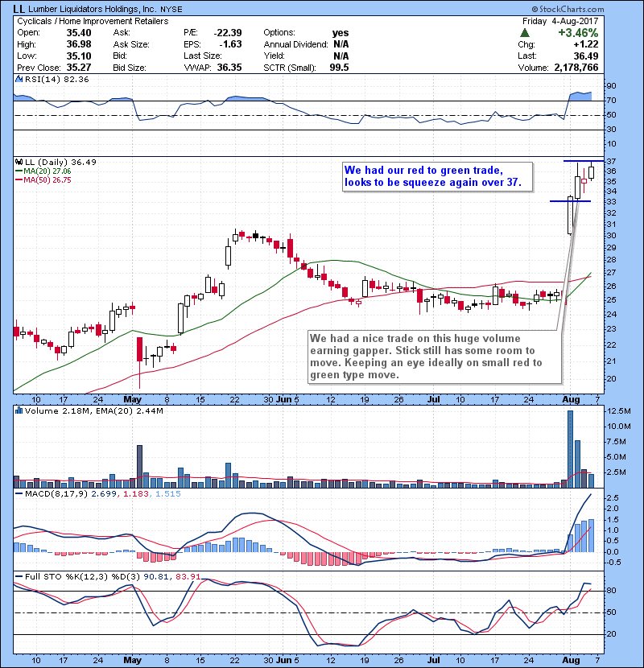The width and height of the screenshot is (644, 668).
Task: Select the LL ticker symbol in header
Action: click(x=19, y=9)
